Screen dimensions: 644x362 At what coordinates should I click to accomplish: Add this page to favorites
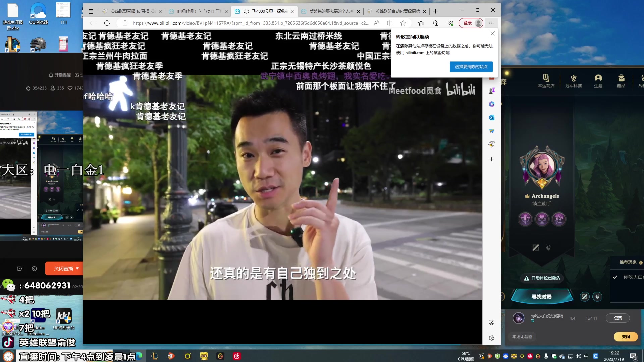point(403,23)
